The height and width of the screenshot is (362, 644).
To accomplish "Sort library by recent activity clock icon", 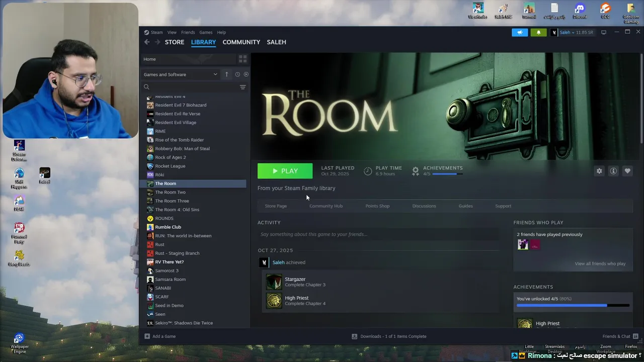I will coord(237,74).
